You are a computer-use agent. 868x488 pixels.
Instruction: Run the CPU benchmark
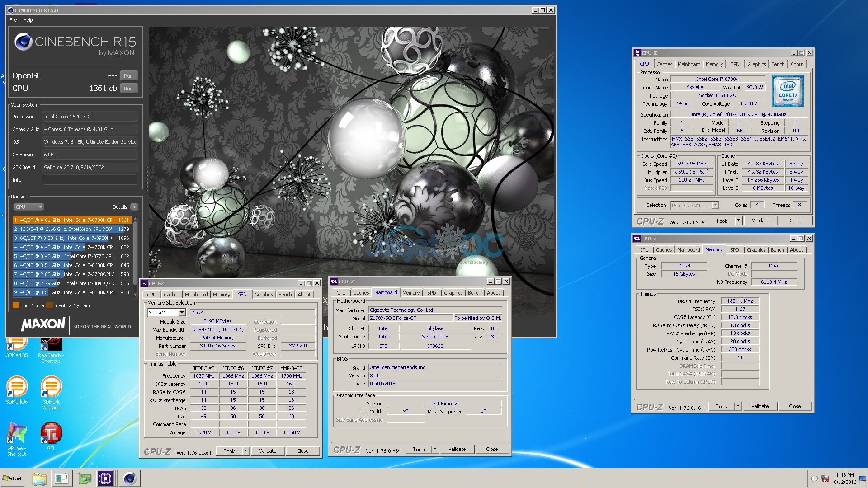click(x=128, y=89)
